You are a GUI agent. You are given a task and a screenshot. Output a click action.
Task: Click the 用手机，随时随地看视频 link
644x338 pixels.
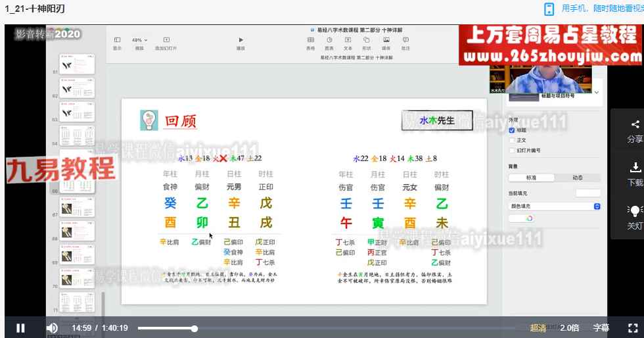(x=602, y=9)
